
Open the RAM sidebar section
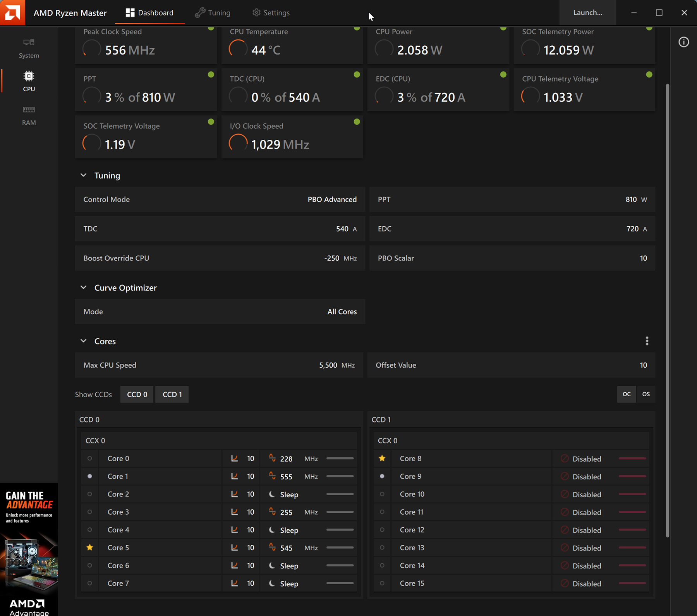point(29,115)
